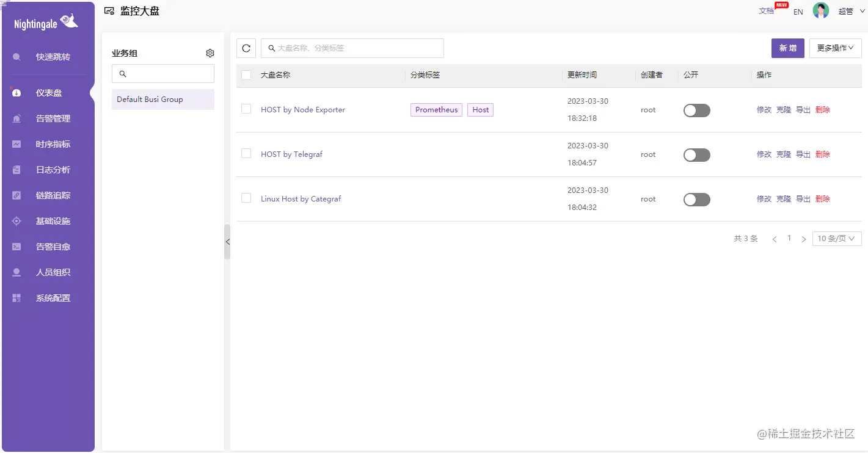Click the Nightingale logo

click(46, 23)
